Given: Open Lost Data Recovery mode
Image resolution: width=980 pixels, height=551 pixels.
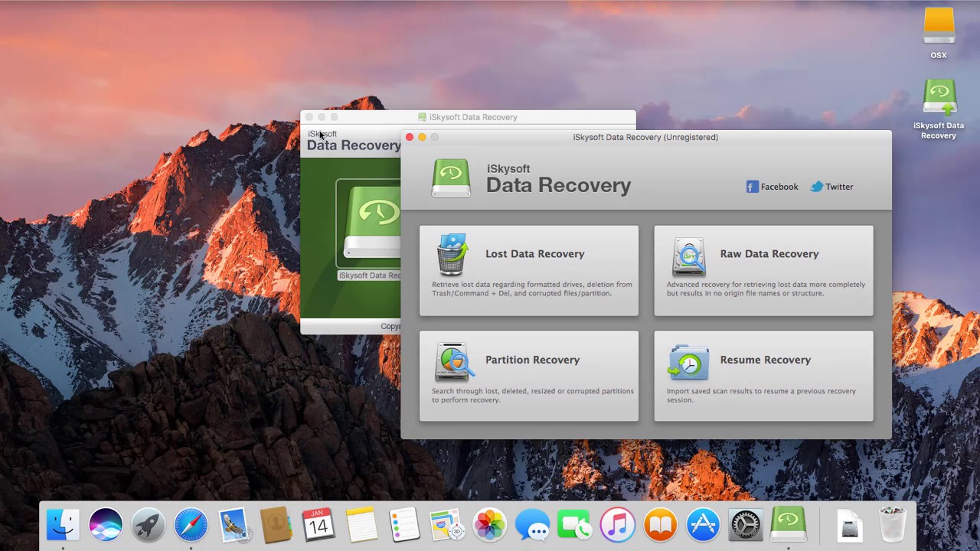Looking at the screenshot, I should (528, 270).
